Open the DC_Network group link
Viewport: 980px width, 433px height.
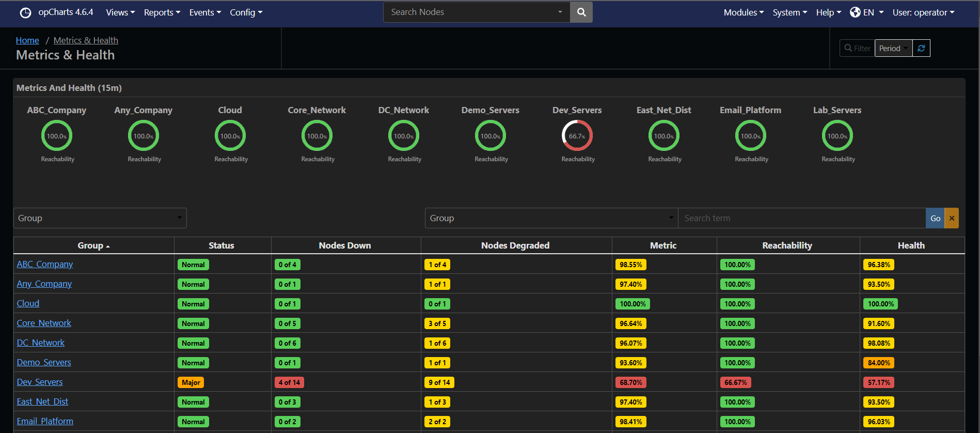(x=41, y=343)
